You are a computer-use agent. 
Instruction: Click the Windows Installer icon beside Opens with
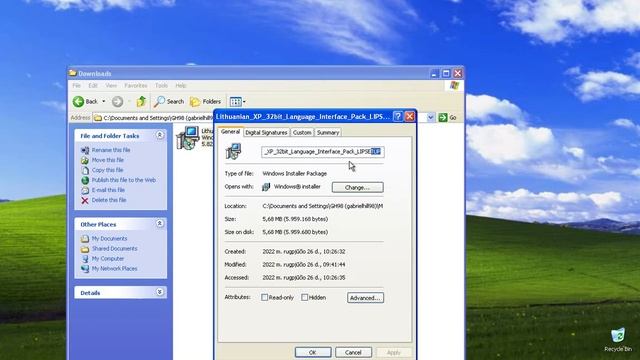(266, 187)
